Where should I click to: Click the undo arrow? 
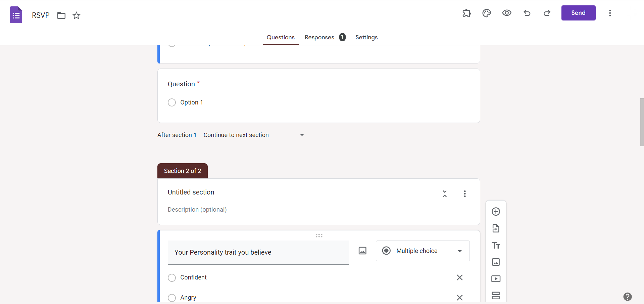click(527, 13)
